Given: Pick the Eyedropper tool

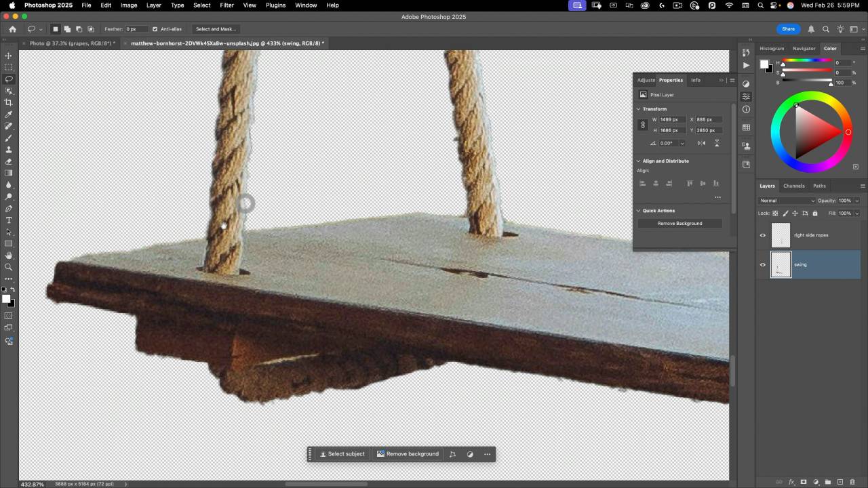Looking at the screenshot, I should coord(9,115).
